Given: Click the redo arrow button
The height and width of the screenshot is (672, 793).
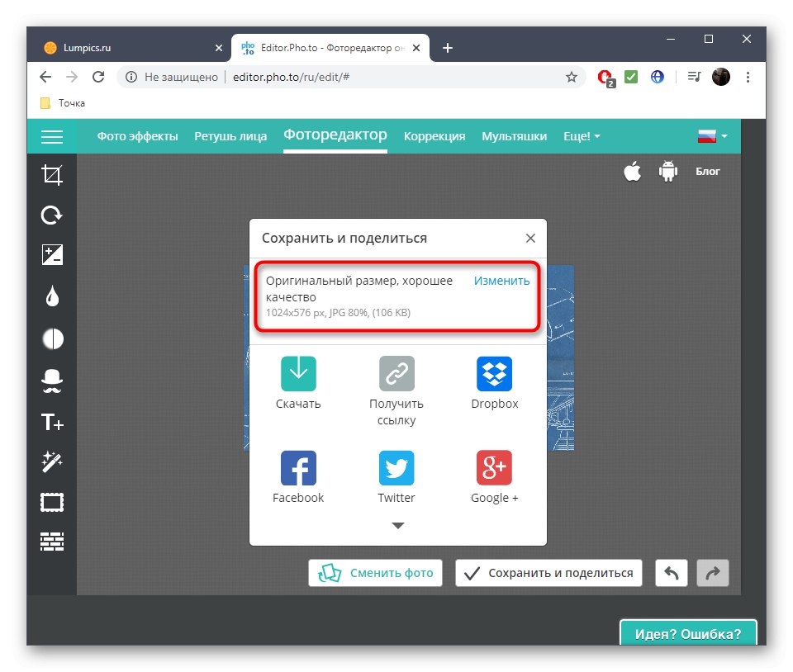Looking at the screenshot, I should [713, 573].
